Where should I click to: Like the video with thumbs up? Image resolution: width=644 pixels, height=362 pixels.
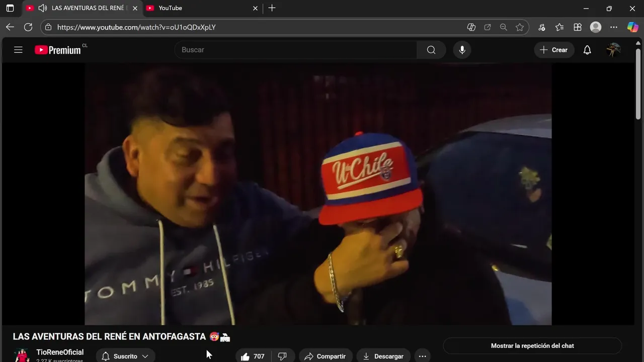pos(253,356)
